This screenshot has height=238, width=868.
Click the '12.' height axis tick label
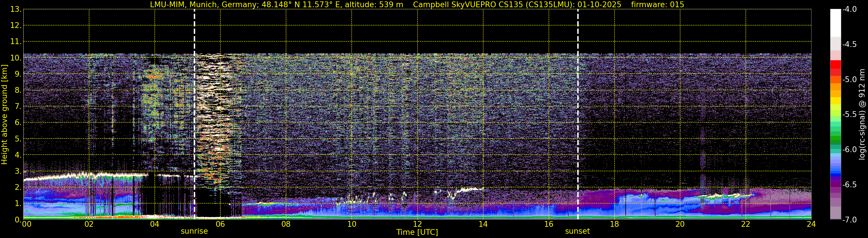click(x=16, y=26)
